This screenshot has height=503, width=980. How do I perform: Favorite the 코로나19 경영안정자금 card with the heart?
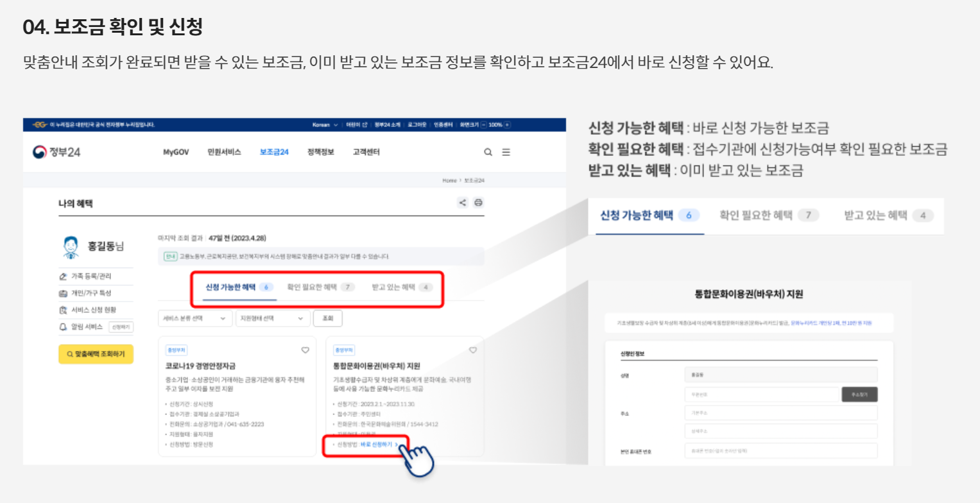(305, 350)
